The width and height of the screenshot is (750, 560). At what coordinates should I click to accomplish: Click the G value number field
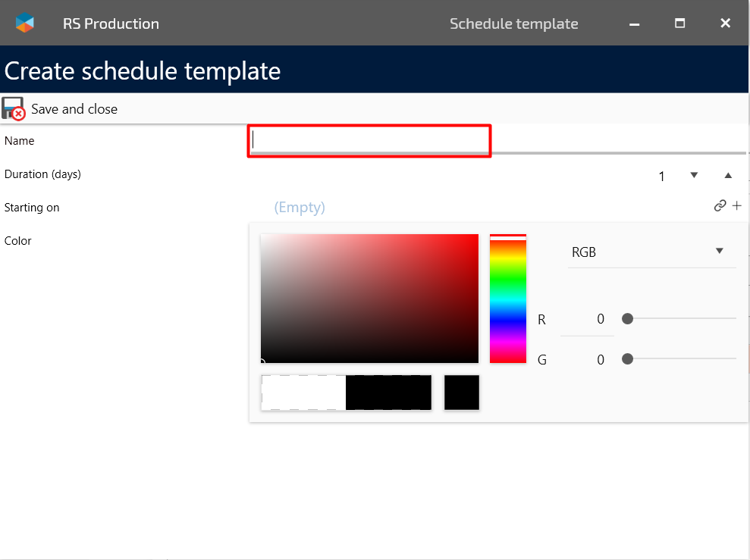click(x=588, y=360)
